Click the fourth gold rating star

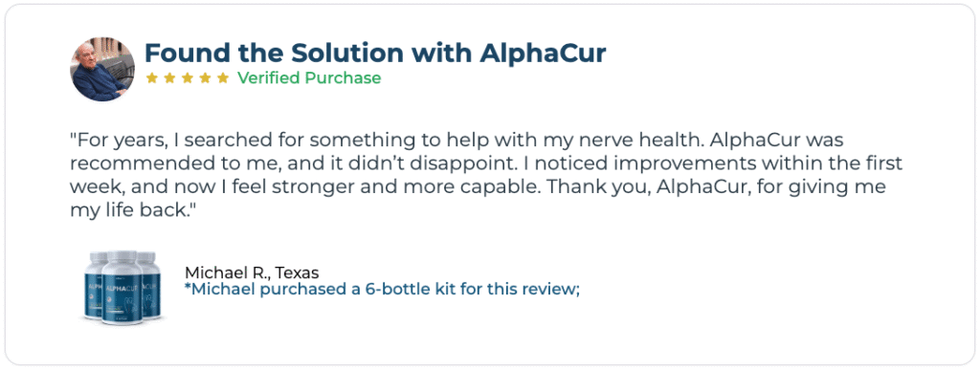click(205, 78)
